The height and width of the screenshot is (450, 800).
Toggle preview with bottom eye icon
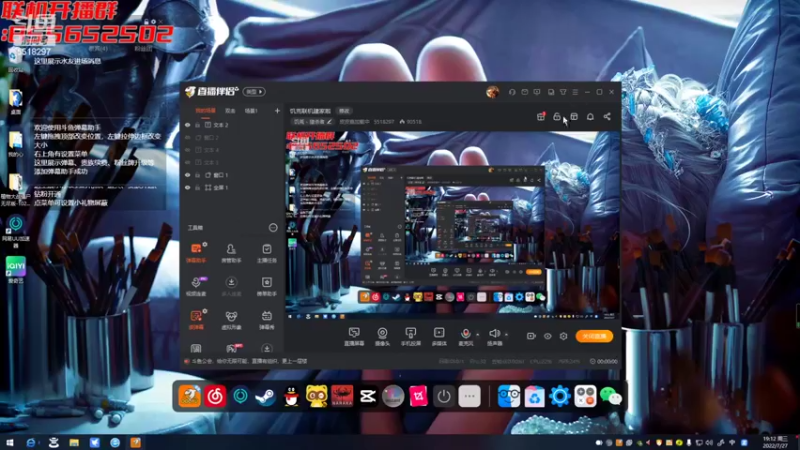(x=547, y=336)
